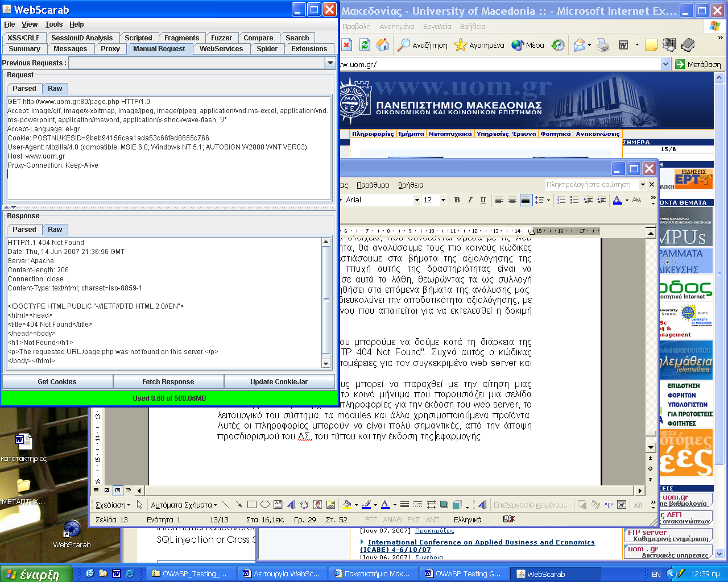728x582 pixels.
Task: Open IE History icon
Action: [558, 45]
